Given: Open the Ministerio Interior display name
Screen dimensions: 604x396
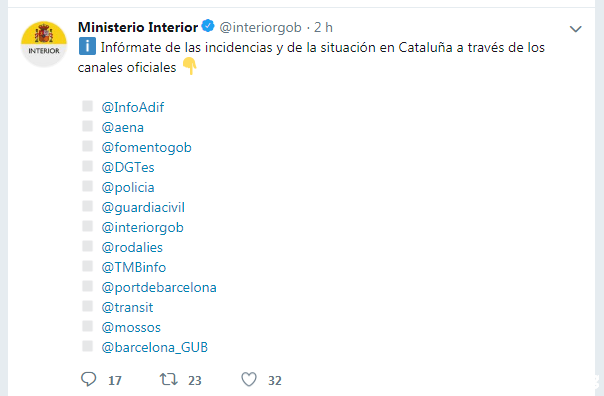Looking at the screenshot, I should coord(138,27).
